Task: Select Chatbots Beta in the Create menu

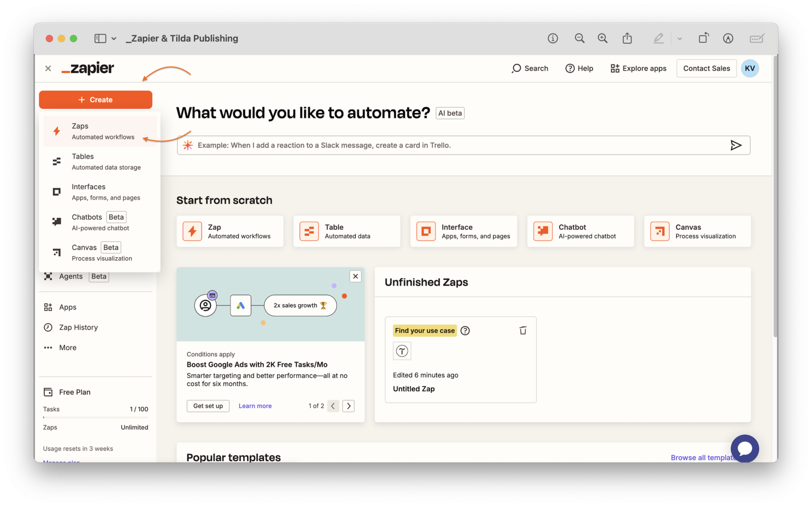Action: [x=100, y=222]
